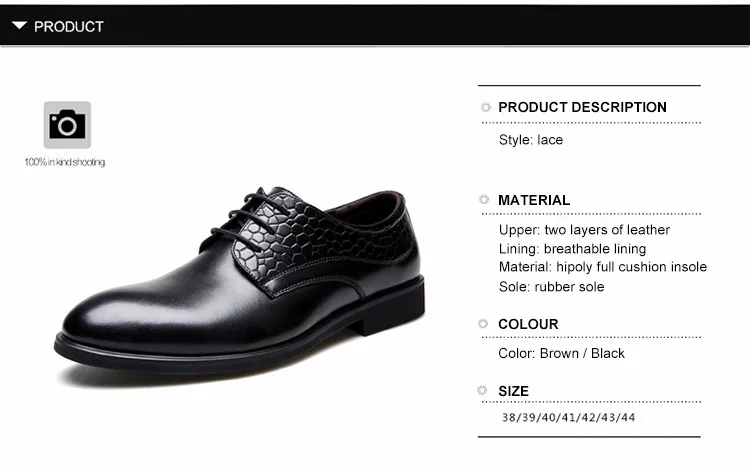
Task: Click the PRODUCT header label
Action: tap(69, 27)
